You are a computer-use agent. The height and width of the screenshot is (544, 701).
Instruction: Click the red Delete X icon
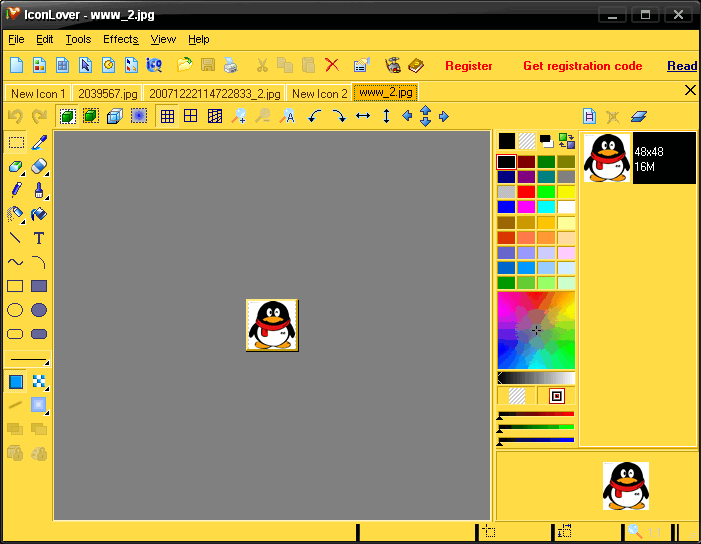coord(332,65)
